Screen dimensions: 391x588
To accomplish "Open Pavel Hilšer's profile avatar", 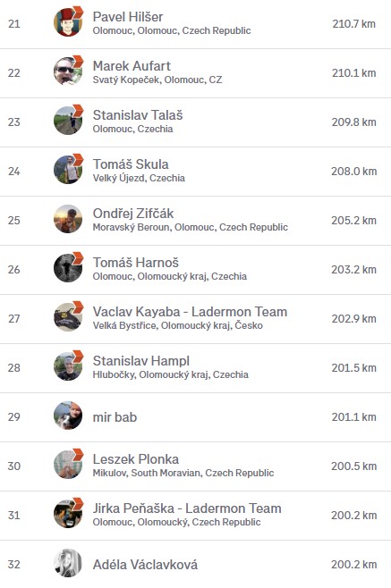I will pos(68,23).
